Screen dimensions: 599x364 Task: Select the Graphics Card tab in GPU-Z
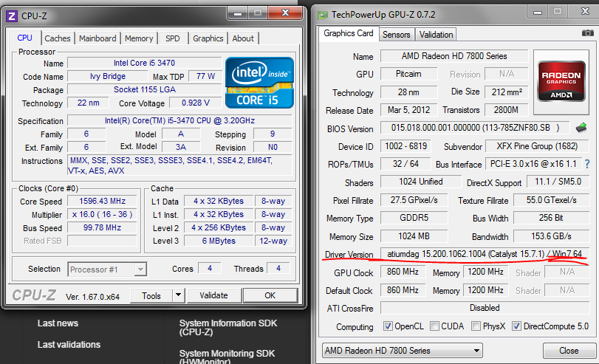point(349,34)
